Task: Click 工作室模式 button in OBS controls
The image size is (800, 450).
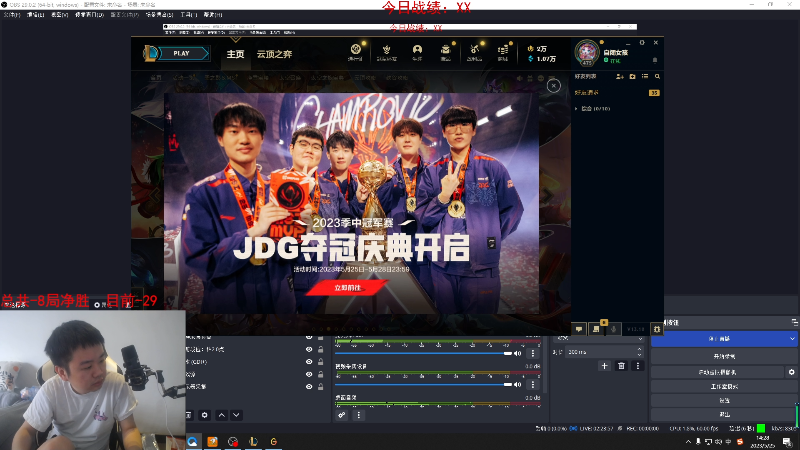Action: (724, 387)
